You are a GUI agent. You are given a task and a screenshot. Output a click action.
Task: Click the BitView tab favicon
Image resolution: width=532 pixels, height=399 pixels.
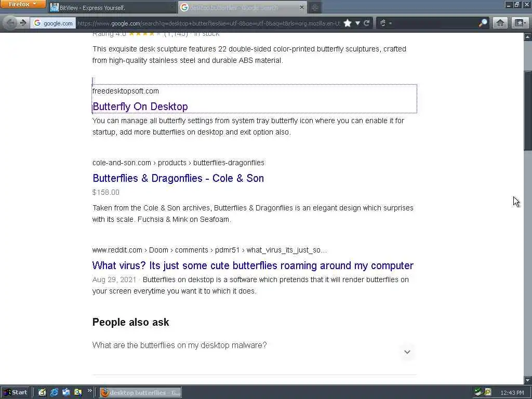click(x=54, y=7)
